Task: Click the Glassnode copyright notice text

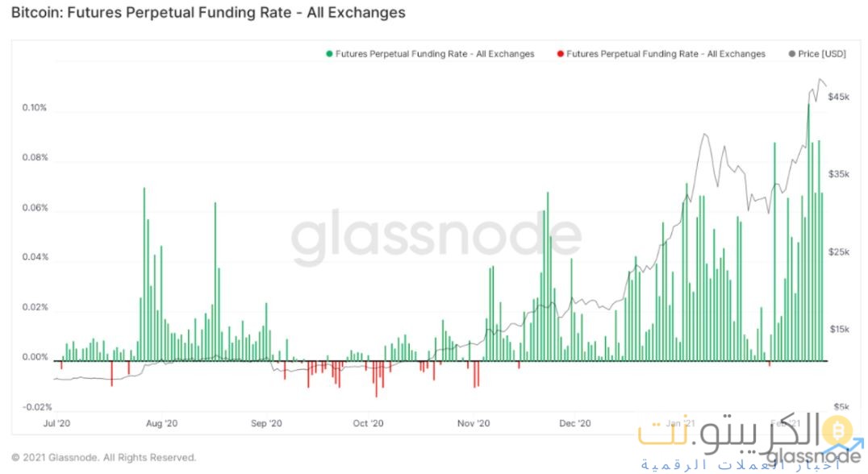Action: [104, 457]
